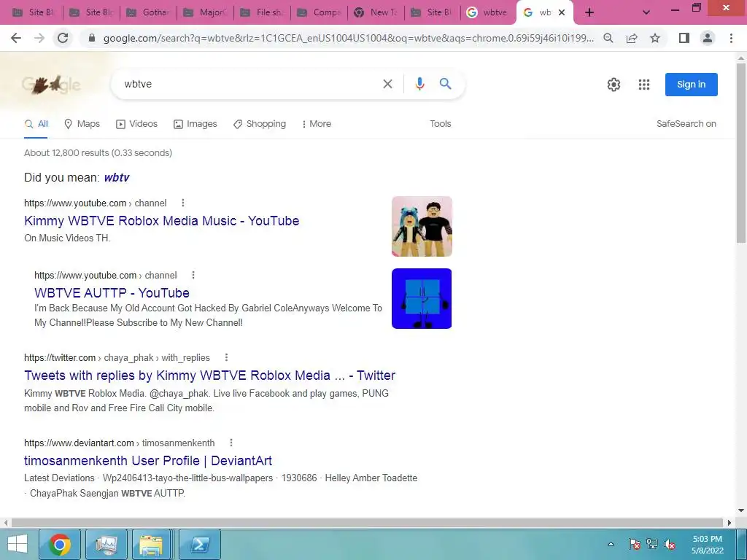The height and width of the screenshot is (560, 747).
Task: Switch to the File sharing browser tab
Action: 263,12
